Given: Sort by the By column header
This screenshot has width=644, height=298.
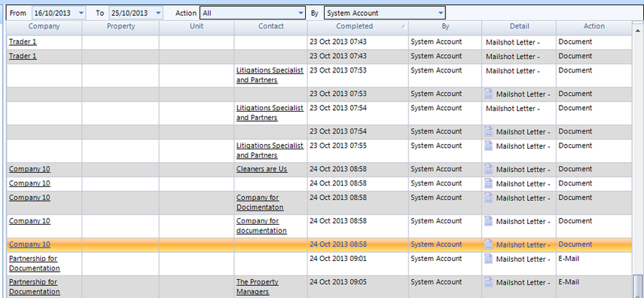Looking at the screenshot, I should [x=445, y=26].
